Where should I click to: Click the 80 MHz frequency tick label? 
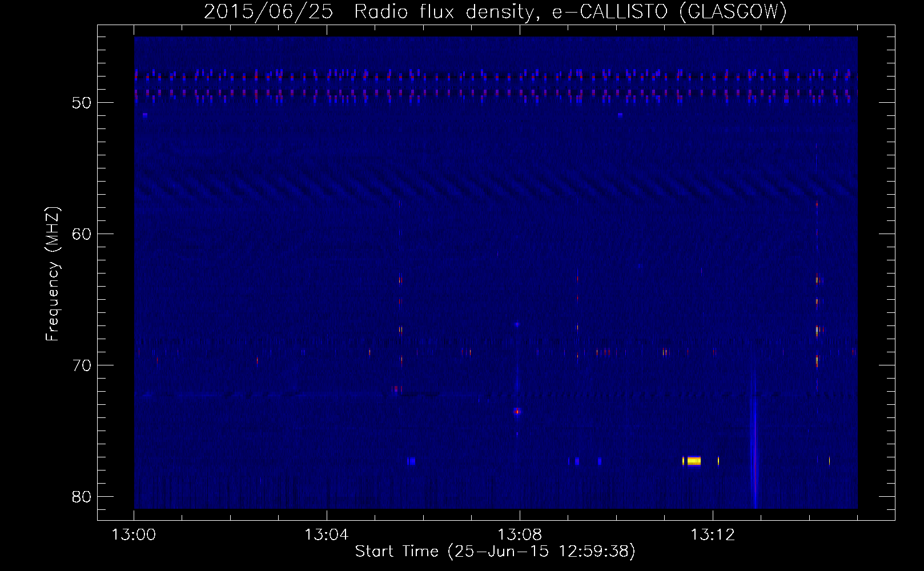click(x=82, y=497)
